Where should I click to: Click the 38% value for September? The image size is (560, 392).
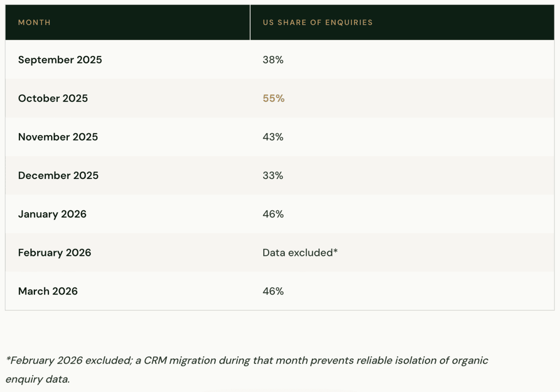click(273, 60)
